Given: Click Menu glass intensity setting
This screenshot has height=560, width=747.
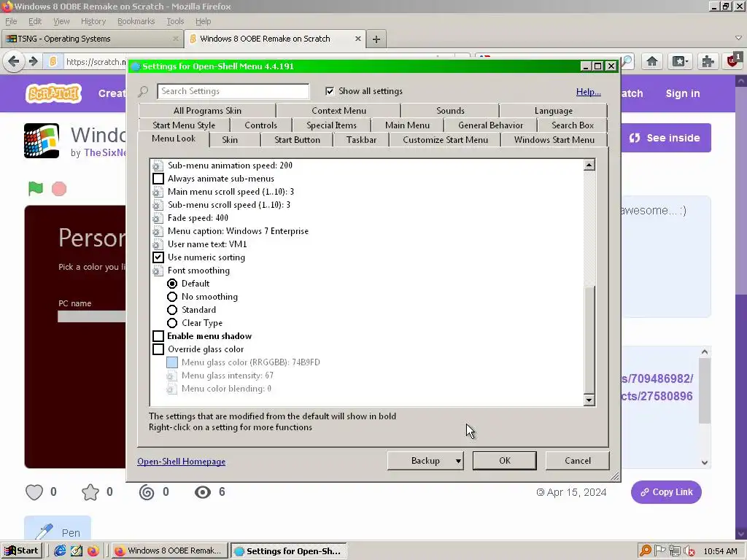Looking at the screenshot, I should pyautogui.click(x=228, y=376).
